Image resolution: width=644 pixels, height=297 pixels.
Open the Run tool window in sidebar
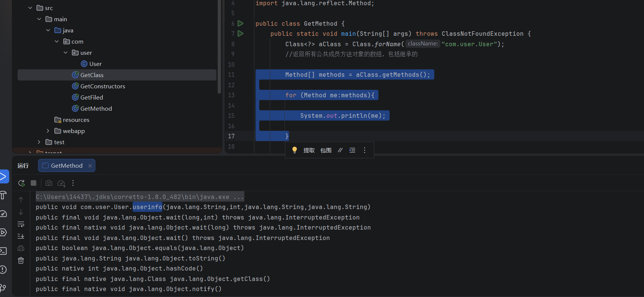[x=3, y=176]
